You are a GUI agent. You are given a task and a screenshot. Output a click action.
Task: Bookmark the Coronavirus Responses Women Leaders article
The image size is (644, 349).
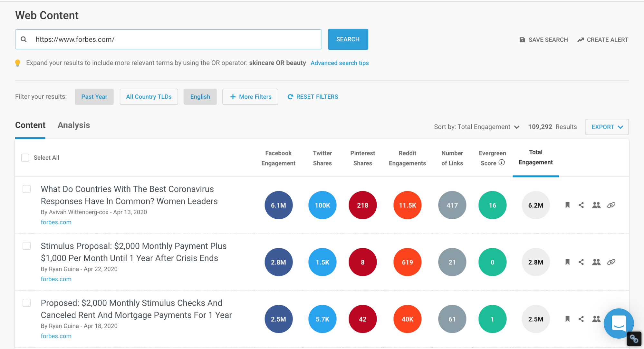tap(567, 205)
